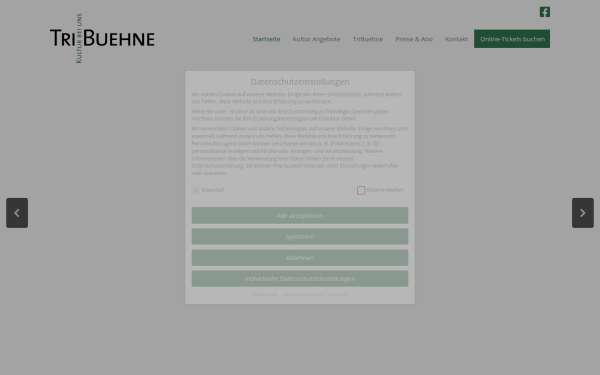Open the Startseite menu item

coord(266,39)
